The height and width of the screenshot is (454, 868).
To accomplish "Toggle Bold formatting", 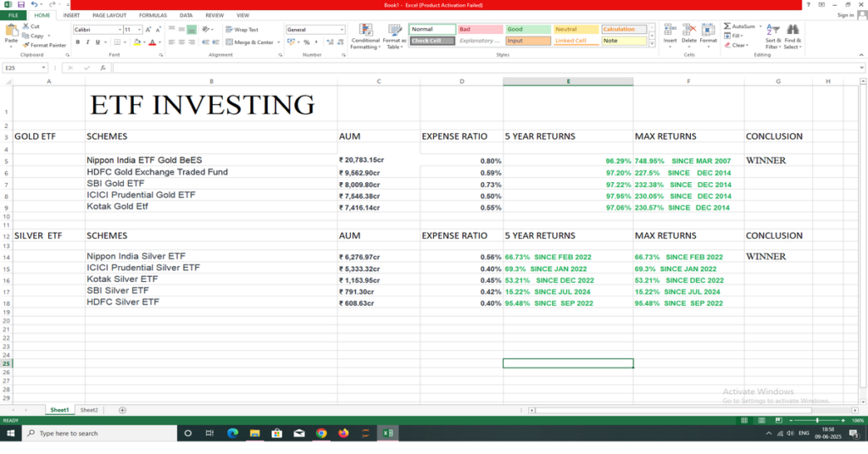I will [78, 42].
